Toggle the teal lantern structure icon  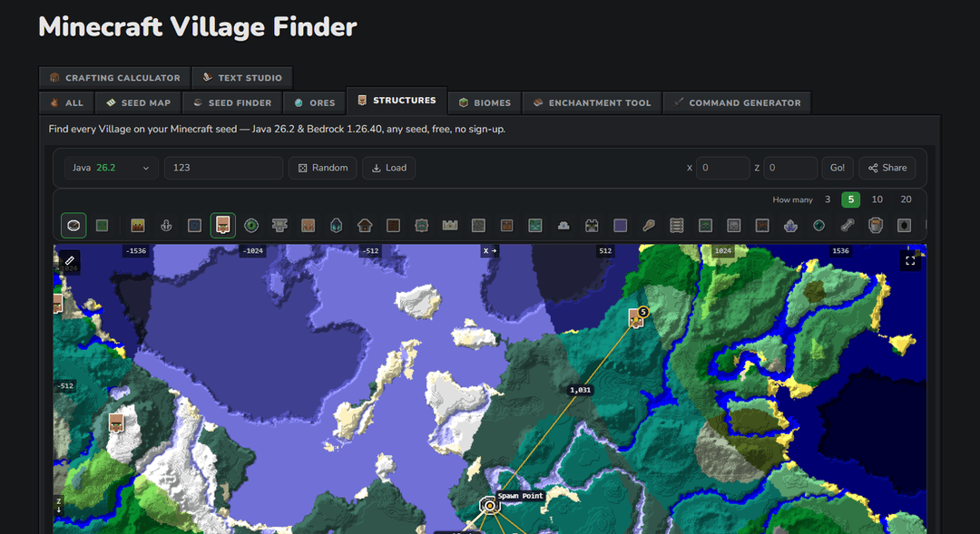[x=337, y=226]
